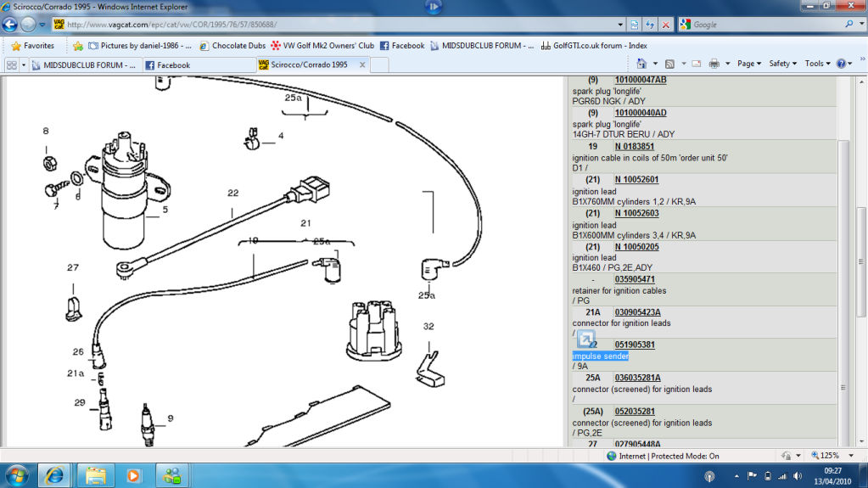Expand the Print options dropdown arrow
Image resolution: width=868 pixels, height=488 pixels.
click(727, 65)
